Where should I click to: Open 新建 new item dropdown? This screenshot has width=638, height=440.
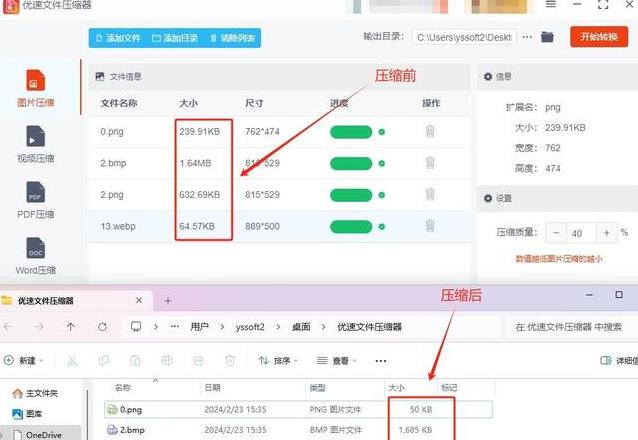click(x=23, y=361)
